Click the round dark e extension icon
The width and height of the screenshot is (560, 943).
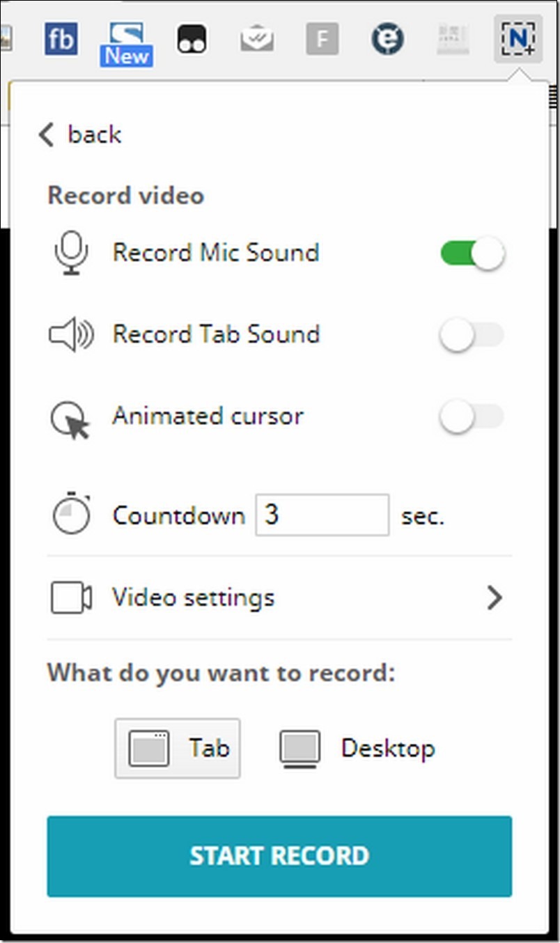point(387,40)
